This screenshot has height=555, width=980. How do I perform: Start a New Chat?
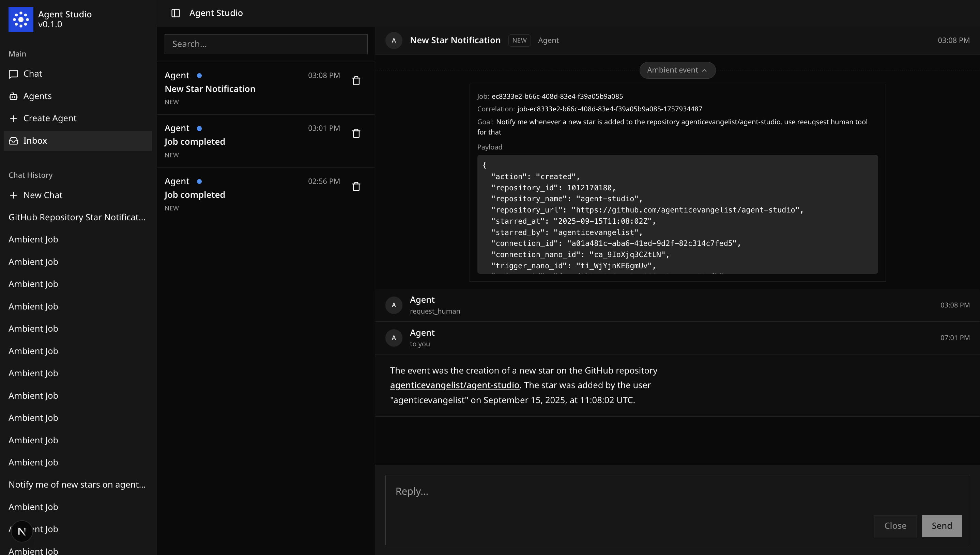43,195
